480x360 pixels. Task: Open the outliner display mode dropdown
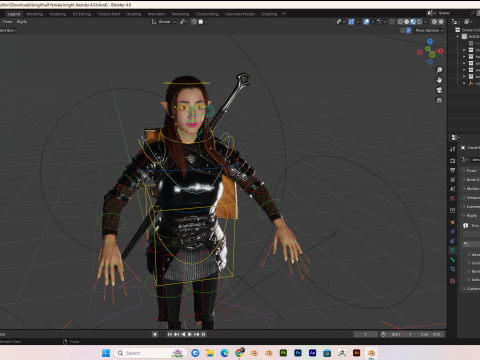point(467,22)
